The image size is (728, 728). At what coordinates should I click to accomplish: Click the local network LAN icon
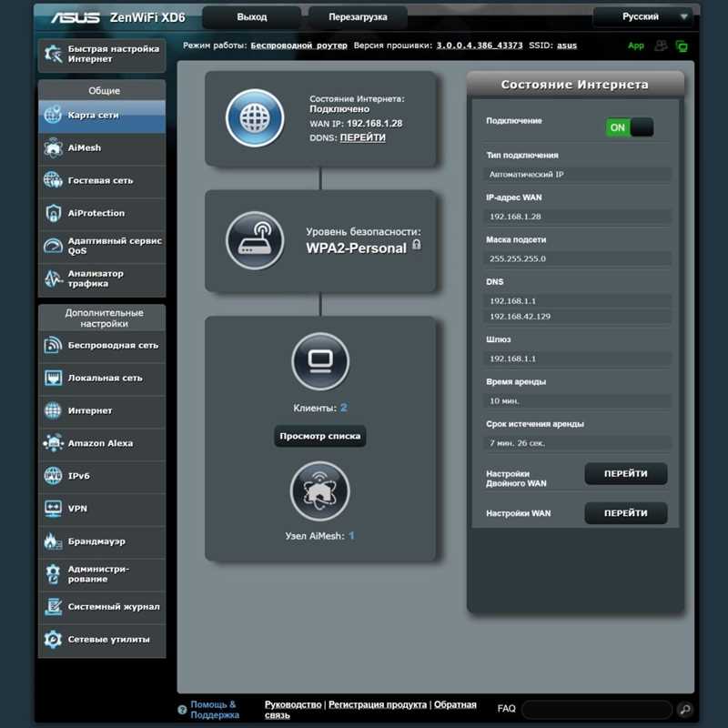pyautogui.click(x=53, y=378)
